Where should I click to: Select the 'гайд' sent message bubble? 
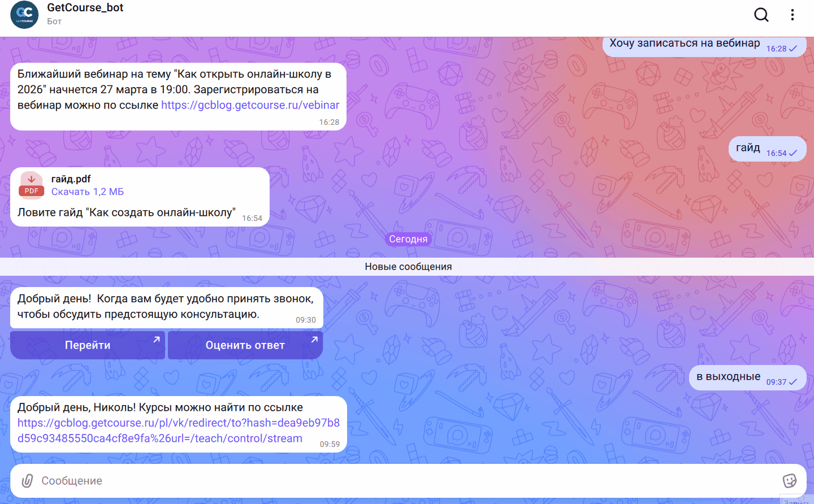(x=748, y=148)
